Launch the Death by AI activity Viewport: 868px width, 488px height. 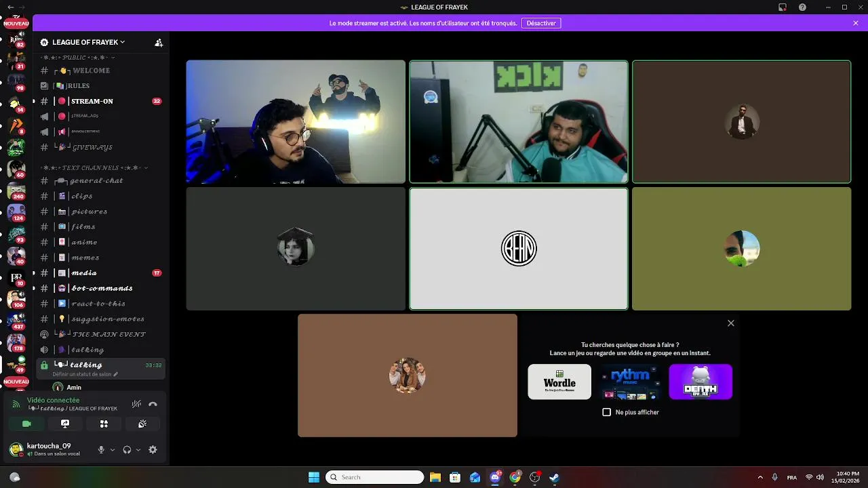click(x=701, y=382)
